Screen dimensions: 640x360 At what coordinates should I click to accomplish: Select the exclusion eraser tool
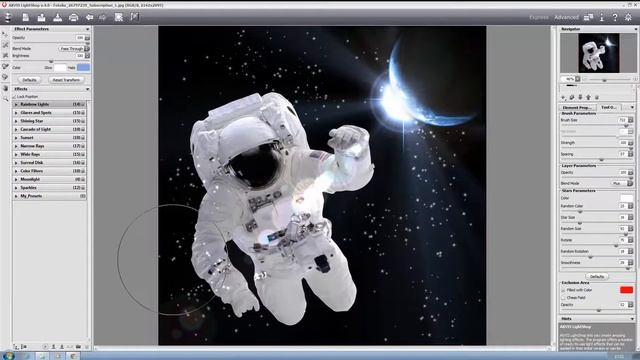5,77
